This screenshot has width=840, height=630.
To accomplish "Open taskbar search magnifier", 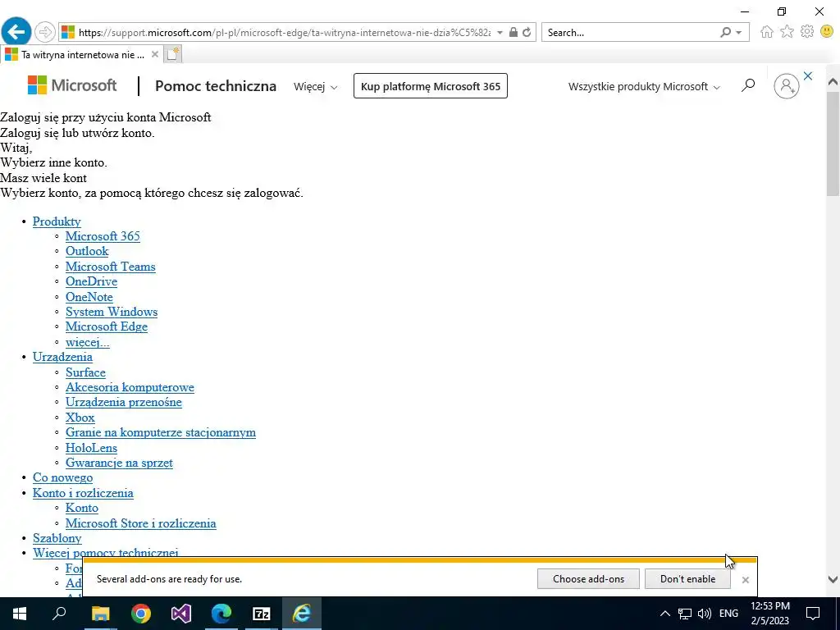I will point(59,614).
